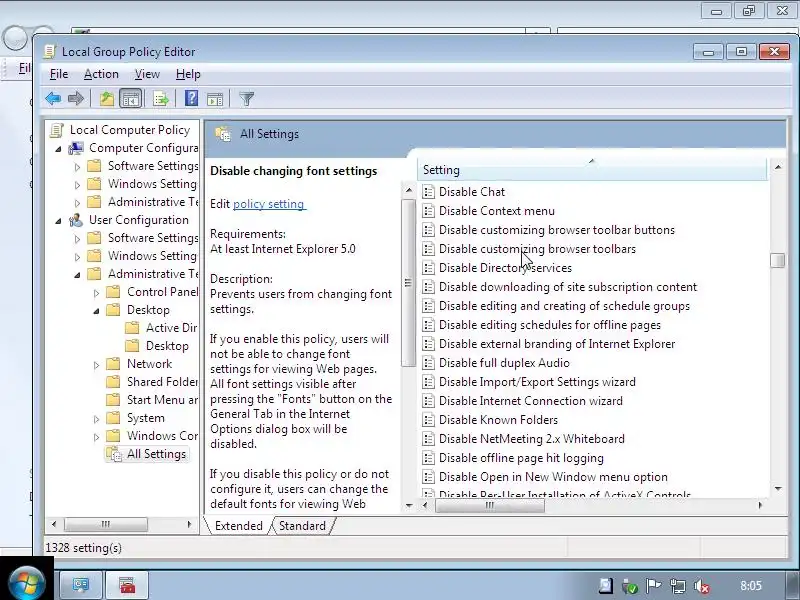Viewport: 800px width, 600px height.
Task: Click the Filter funnel icon
Action: [246, 98]
